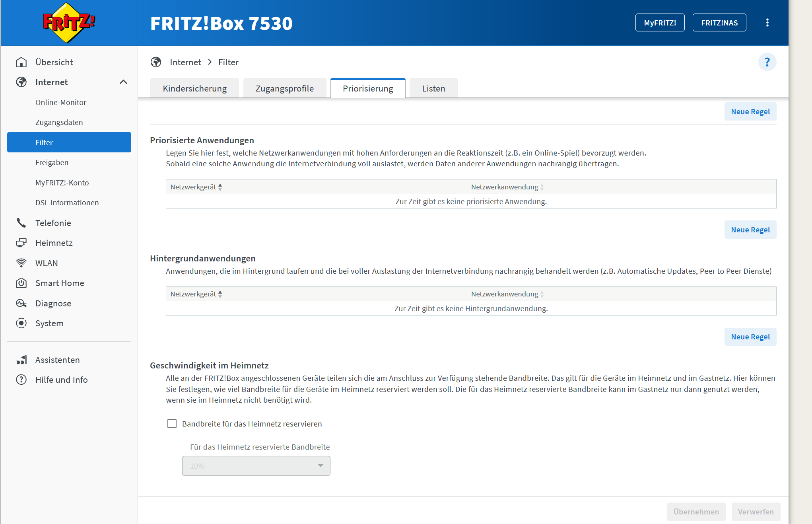This screenshot has height=524, width=812.
Task: Open WLAN via its wifi icon
Action: point(21,263)
